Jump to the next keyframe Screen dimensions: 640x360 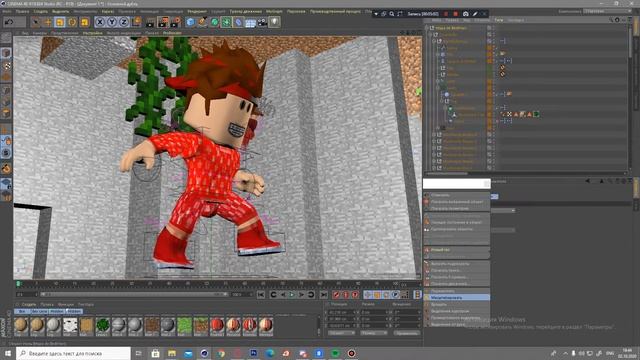point(311,294)
